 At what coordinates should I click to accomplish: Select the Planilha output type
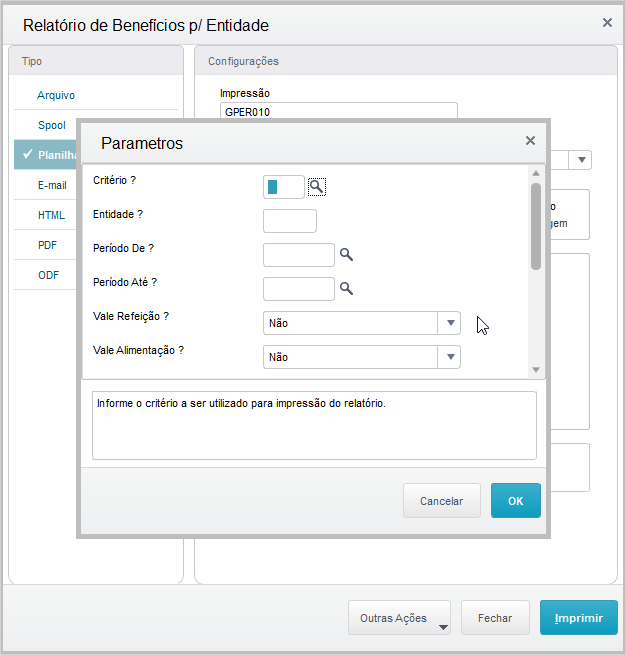(x=46, y=155)
